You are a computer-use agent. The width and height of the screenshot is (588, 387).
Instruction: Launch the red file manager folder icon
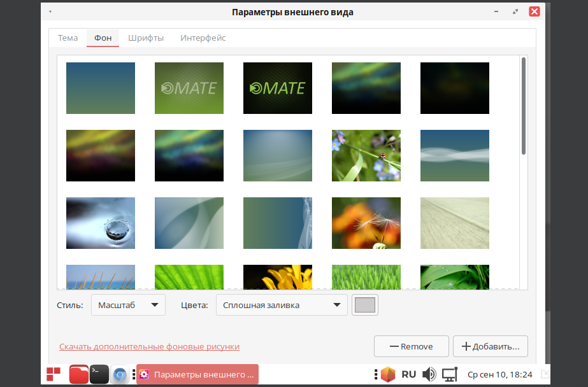point(79,374)
